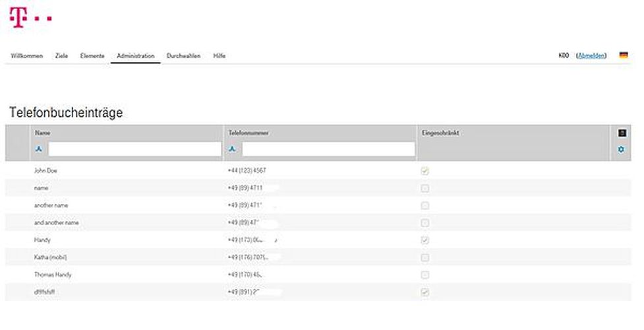Click the black table icon in header

point(622,133)
